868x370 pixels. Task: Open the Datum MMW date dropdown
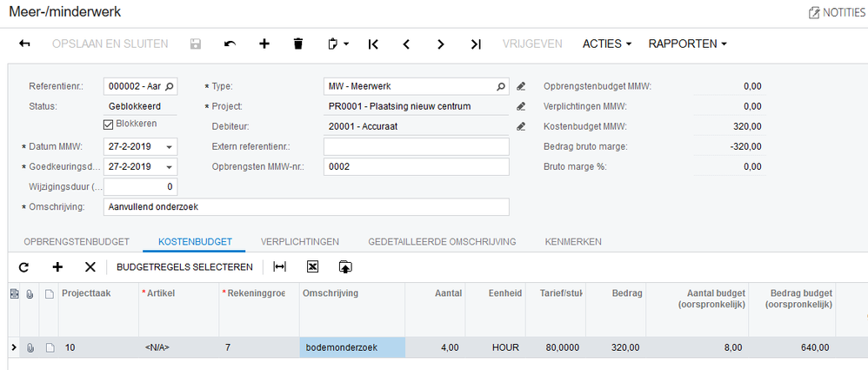[169, 146]
